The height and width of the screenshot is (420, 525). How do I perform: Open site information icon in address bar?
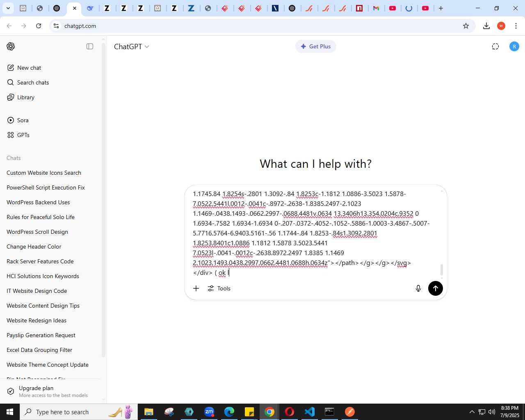[56, 26]
